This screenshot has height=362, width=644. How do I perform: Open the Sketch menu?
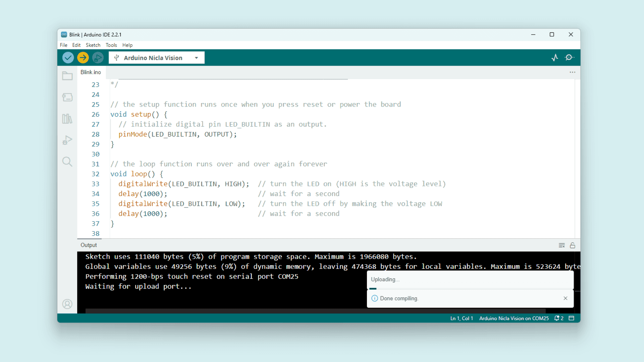tap(93, 45)
